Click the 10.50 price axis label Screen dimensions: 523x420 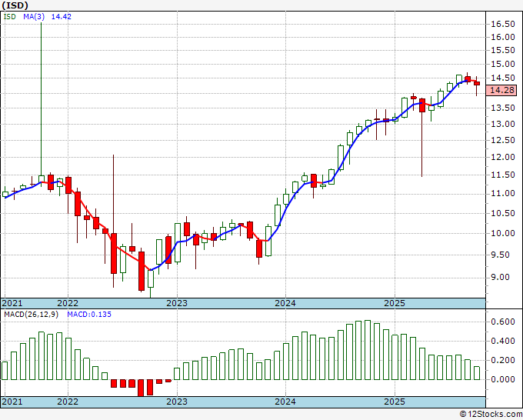point(503,213)
